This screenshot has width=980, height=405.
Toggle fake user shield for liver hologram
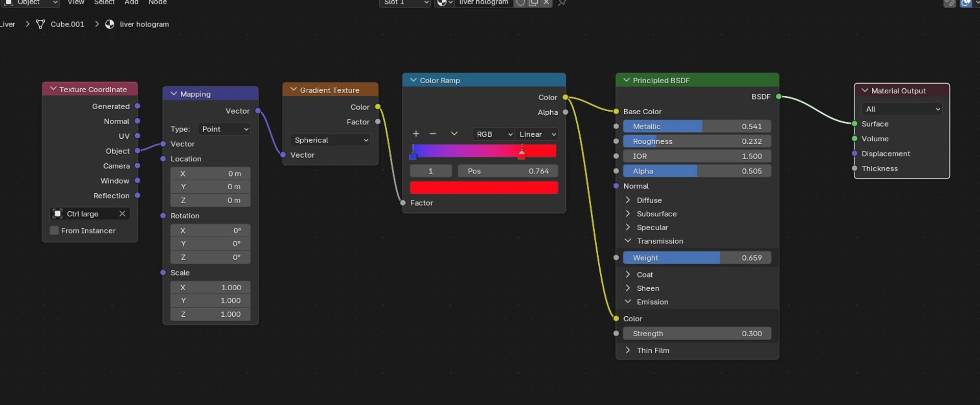coord(520,3)
